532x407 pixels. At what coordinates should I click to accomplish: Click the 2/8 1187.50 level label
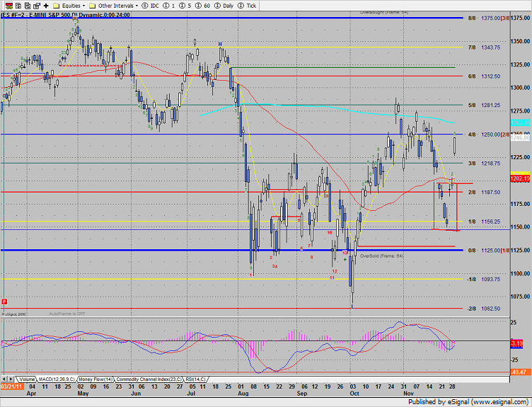(484, 192)
